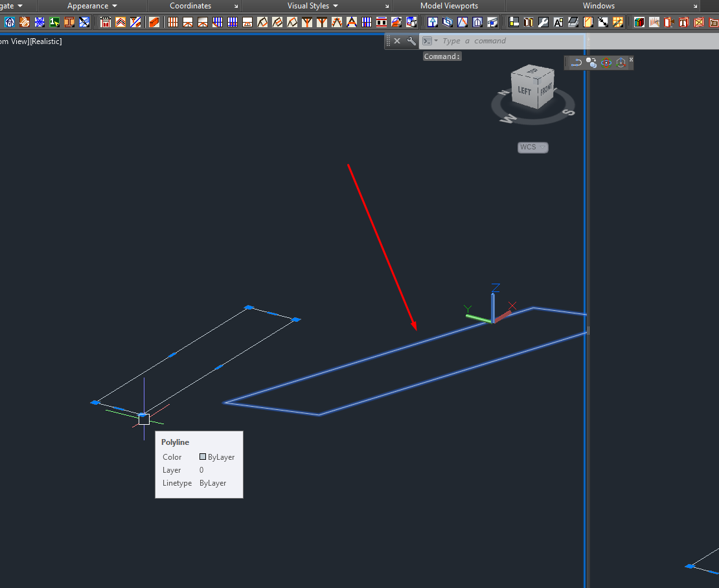Close the small orbit navigation toolbar
The image size is (719, 588).
click(x=631, y=60)
